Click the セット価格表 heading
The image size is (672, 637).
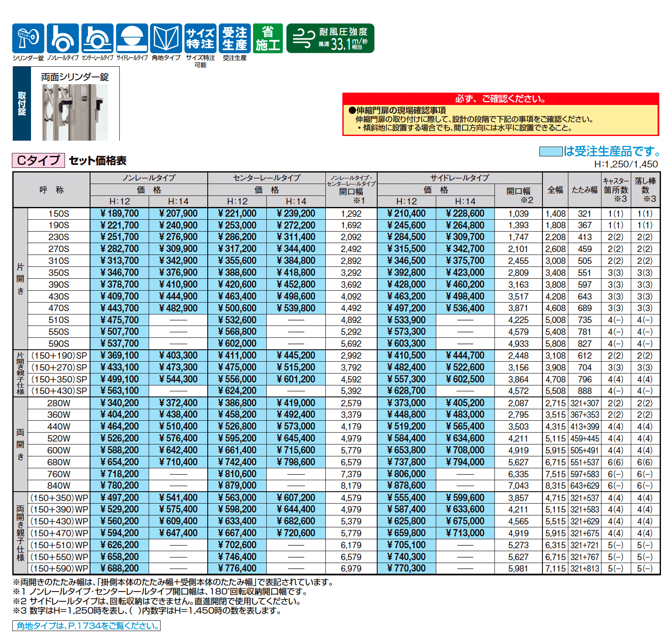[98, 161]
